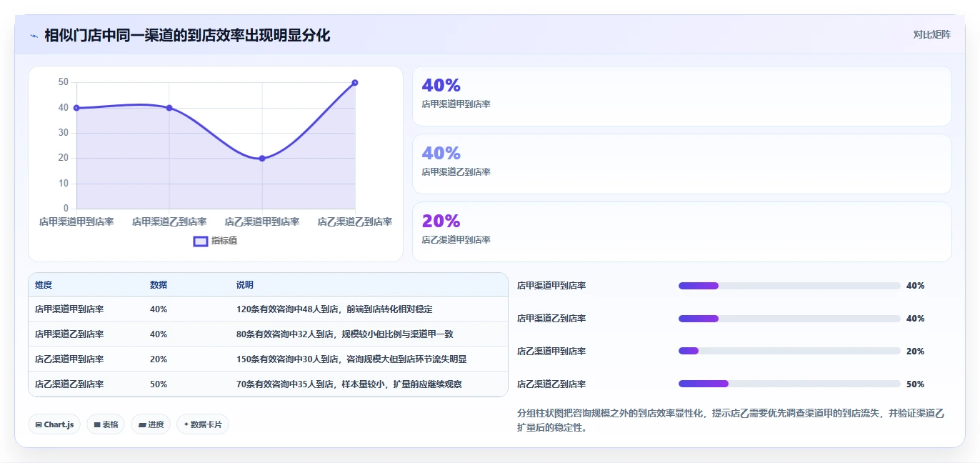This screenshot has width=980, height=463.
Task: Click the 店乙渠道乙到店率 progress bar
Action: [x=789, y=384]
